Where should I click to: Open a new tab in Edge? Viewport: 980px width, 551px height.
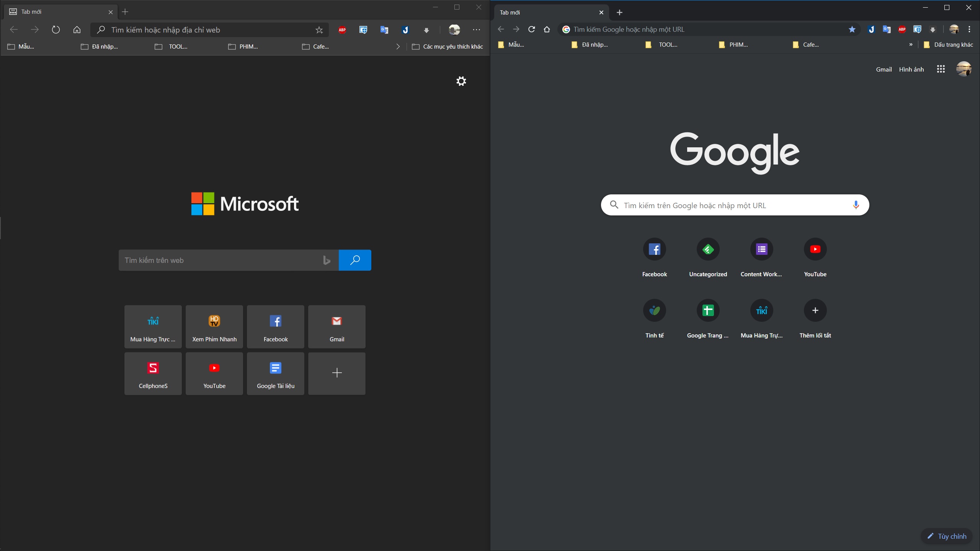(x=125, y=12)
